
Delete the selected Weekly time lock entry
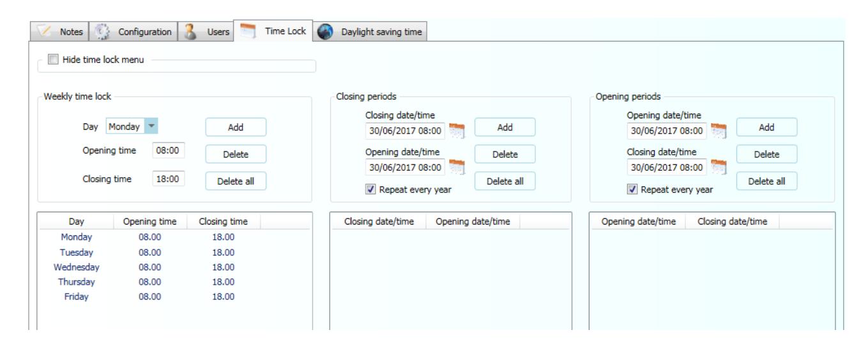(x=236, y=154)
